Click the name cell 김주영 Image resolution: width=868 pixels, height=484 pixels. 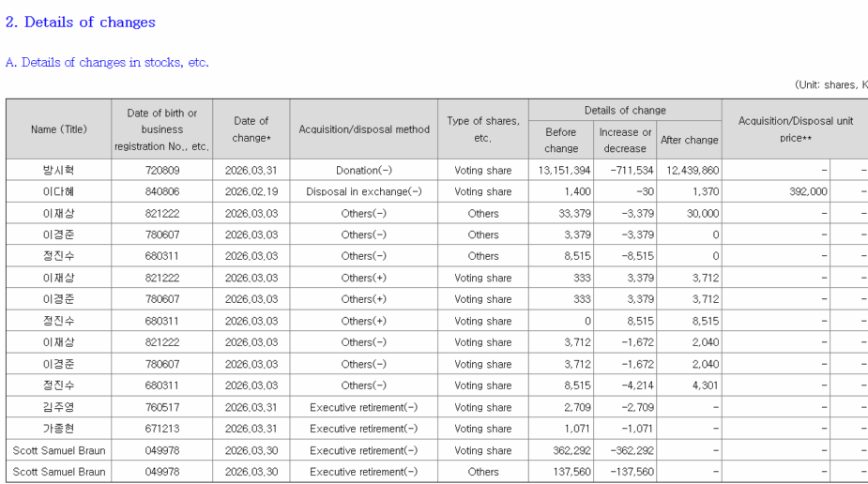tap(58, 407)
